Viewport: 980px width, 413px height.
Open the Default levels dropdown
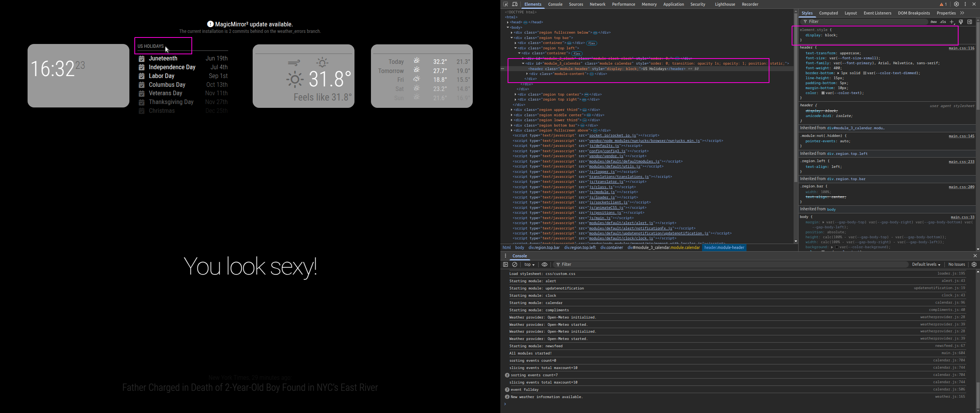(x=926, y=264)
